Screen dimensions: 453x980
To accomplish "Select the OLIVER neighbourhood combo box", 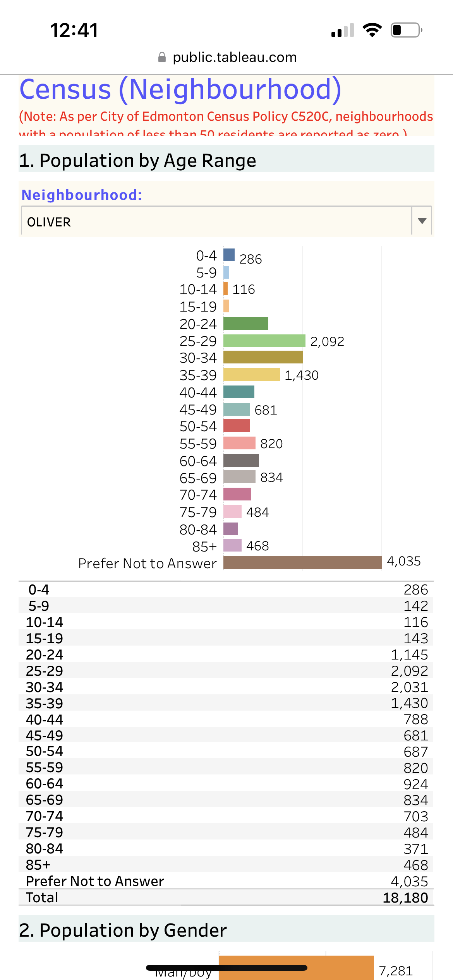I will tap(216, 222).
